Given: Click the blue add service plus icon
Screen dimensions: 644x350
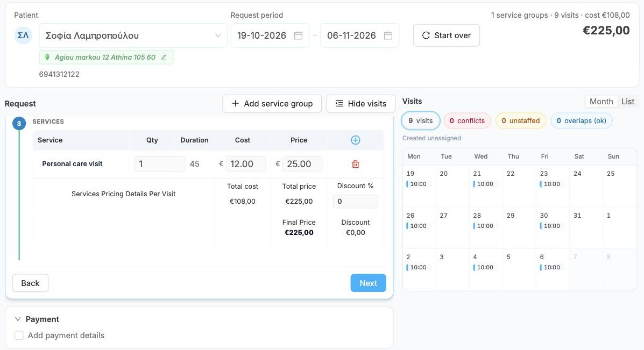Looking at the screenshot, I should 356,140.
